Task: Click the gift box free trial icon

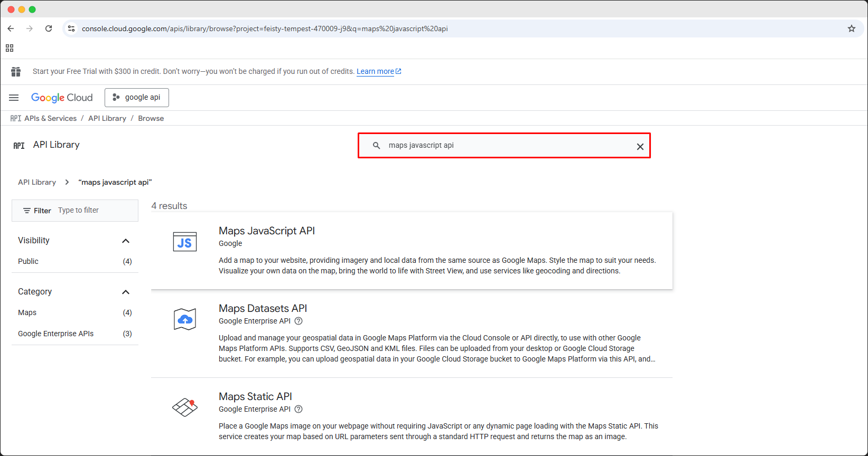Action: coord(16,71)
